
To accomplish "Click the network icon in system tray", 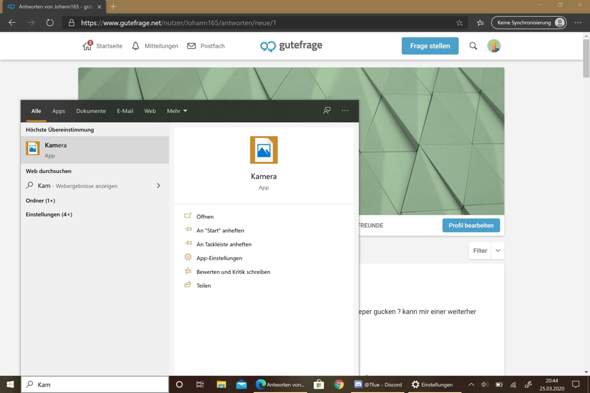I will point(513,384).
